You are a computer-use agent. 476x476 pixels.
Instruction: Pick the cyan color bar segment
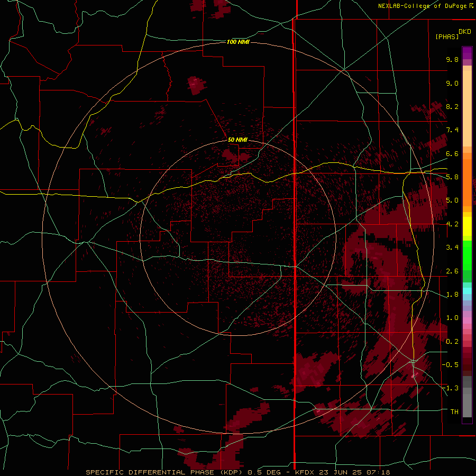pos(467,291)
